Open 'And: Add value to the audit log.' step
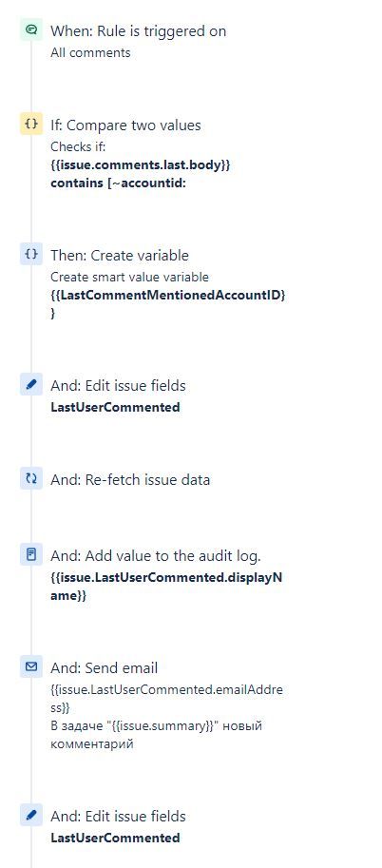The height and width of the screenshot is (868, 382). (x=156, y=556)
